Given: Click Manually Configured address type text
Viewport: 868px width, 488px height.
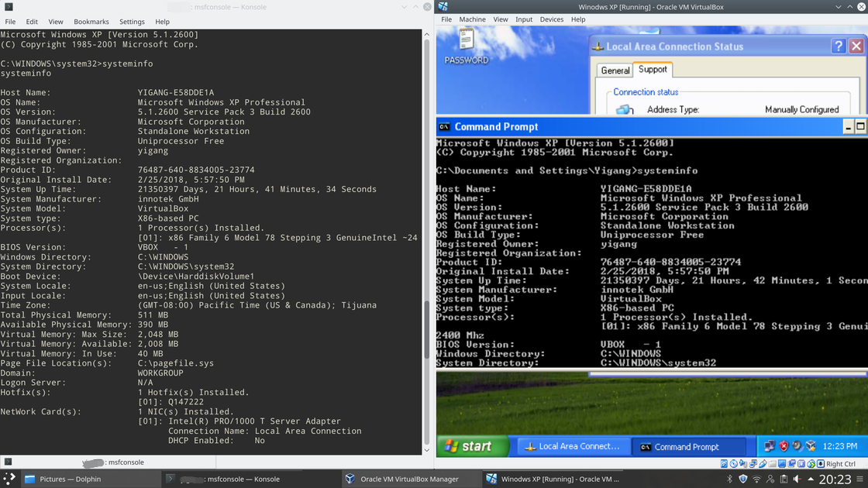Looking at the screenshot, I should tap(801, 109).
